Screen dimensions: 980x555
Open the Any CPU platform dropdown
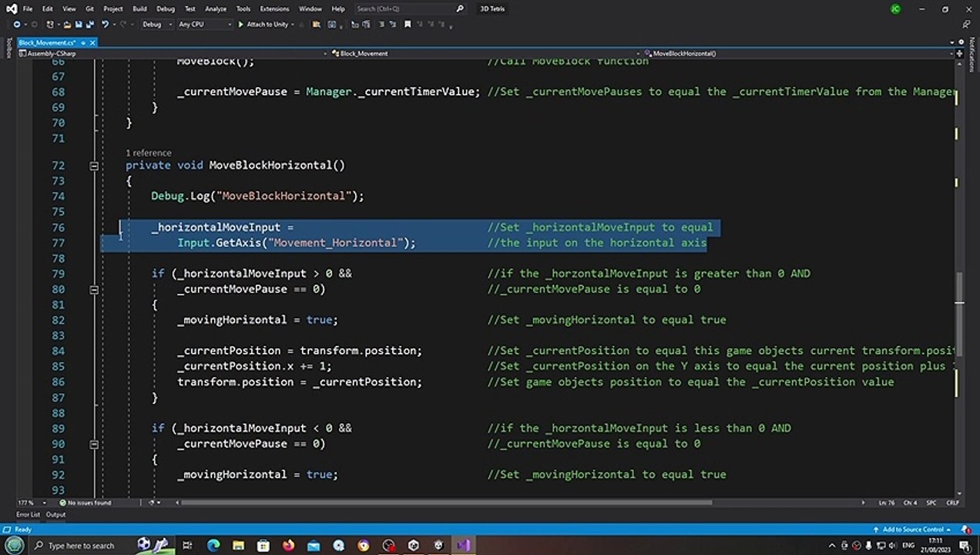pyautogui.click(x=204, y=24)
